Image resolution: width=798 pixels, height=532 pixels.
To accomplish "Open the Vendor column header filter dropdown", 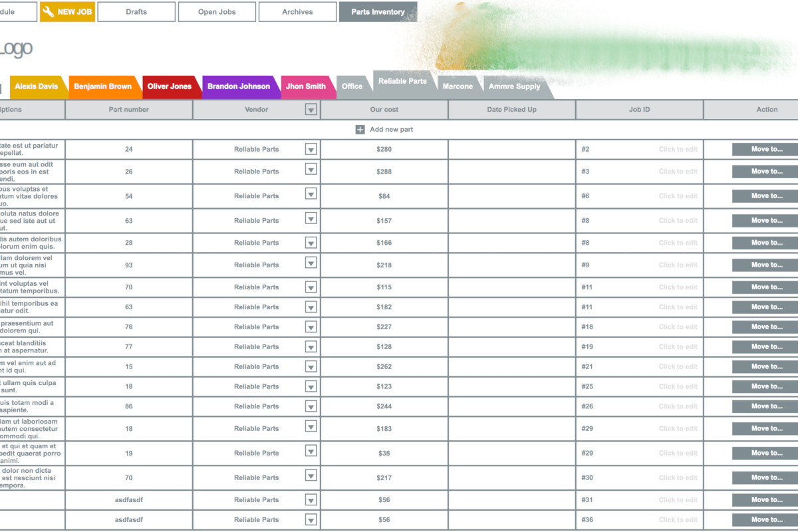I will (311, 110).
